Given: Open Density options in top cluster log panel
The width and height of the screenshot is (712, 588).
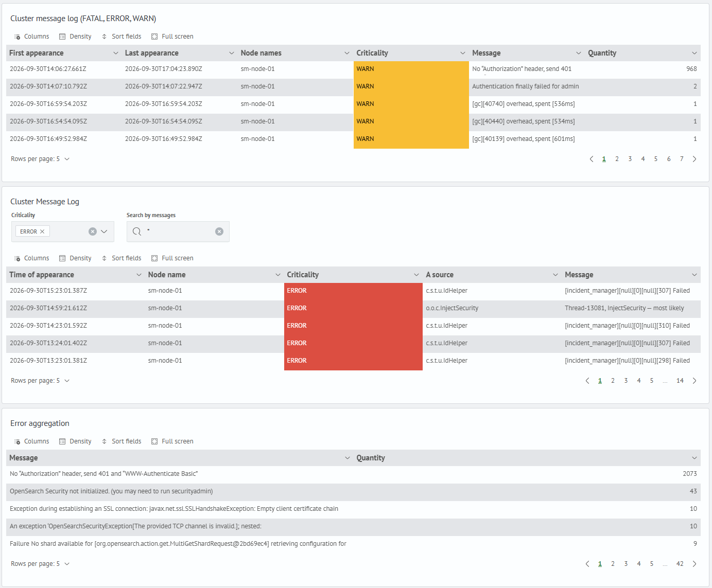Looking at the screenshot, I should (75, 37).
